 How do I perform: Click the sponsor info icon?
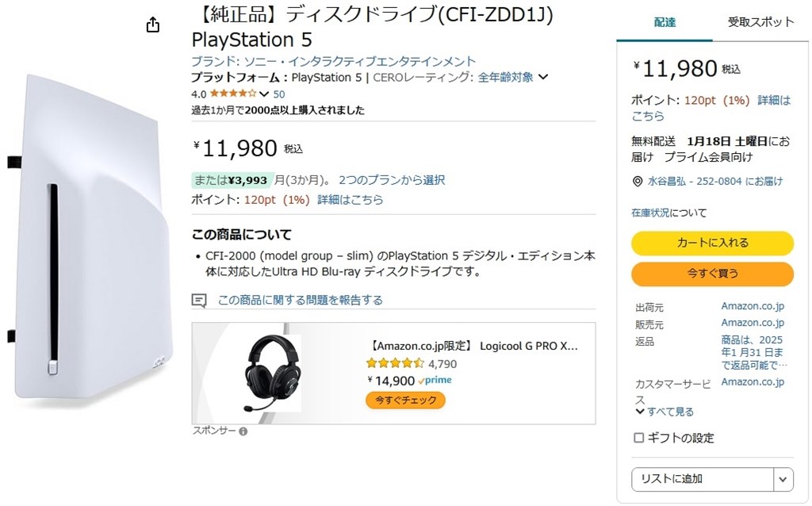click(243, 431)
